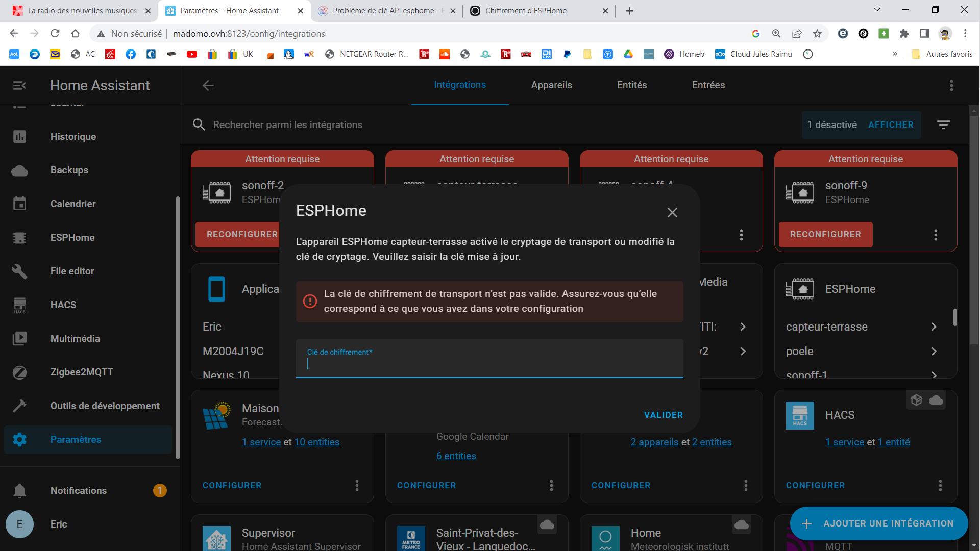Viewport: 980px width, 551px height.
Task: Open Outils de développement hammer icon
Action: coord(19,406)
